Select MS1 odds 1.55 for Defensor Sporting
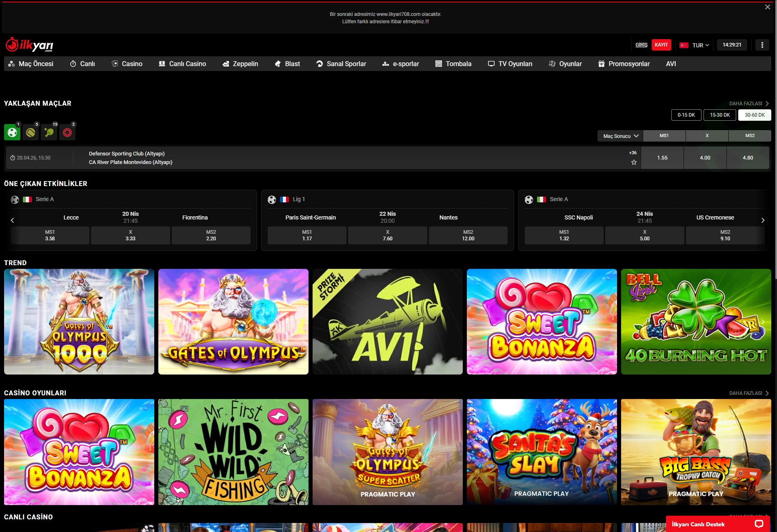The image size is (777, 532). click(662, 158)
